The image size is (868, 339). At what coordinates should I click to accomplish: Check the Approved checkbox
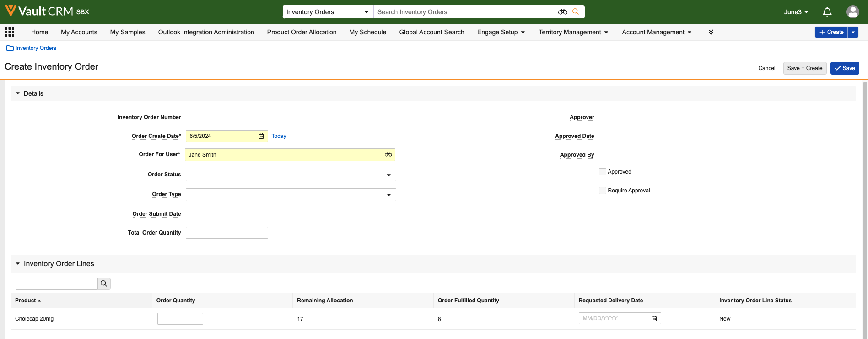[603, 172]
